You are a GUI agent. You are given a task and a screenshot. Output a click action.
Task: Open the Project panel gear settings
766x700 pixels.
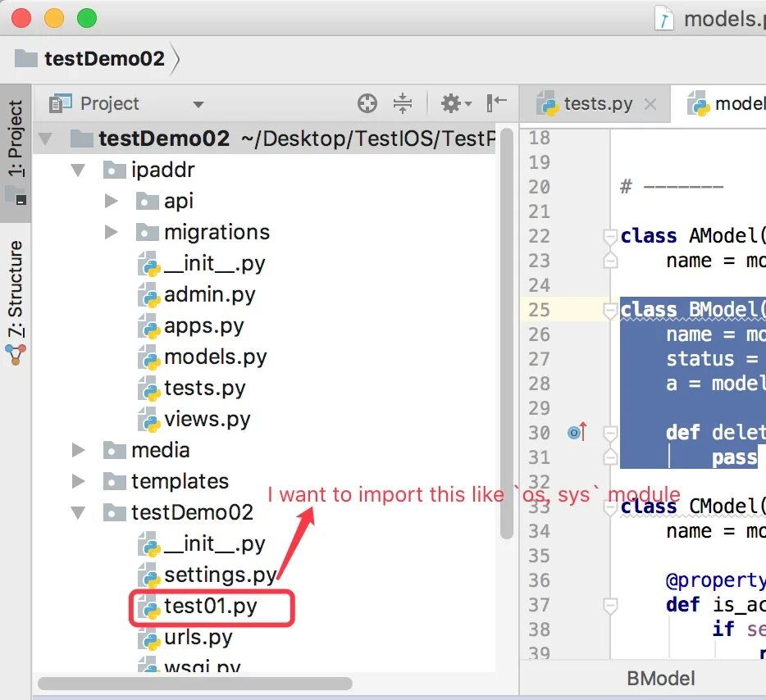(456, 103)
